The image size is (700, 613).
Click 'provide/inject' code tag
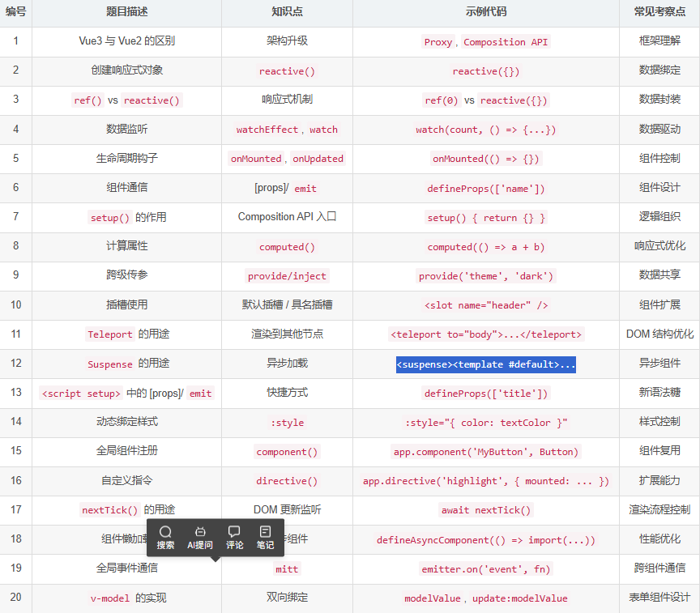click(287, 276)
